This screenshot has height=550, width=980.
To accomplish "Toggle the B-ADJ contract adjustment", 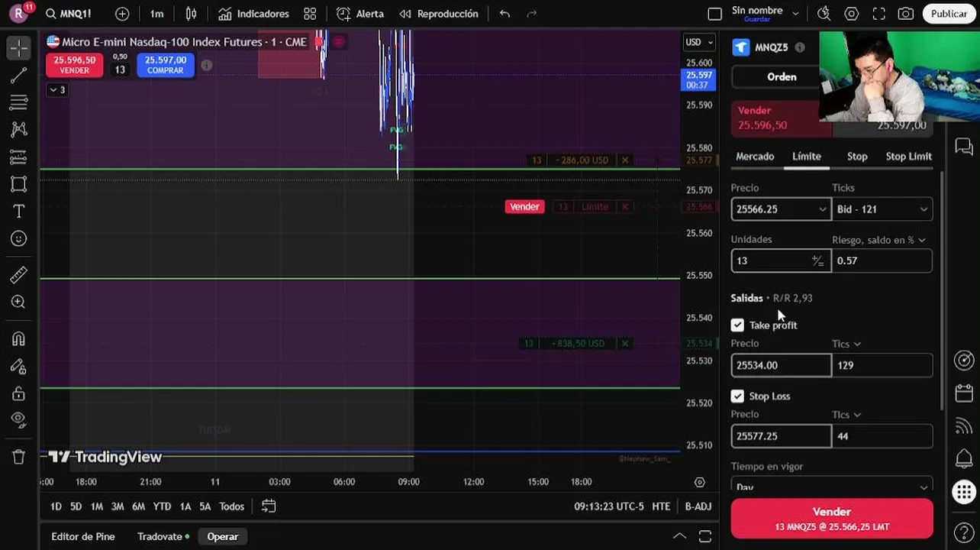I will [x=698, y=506].
